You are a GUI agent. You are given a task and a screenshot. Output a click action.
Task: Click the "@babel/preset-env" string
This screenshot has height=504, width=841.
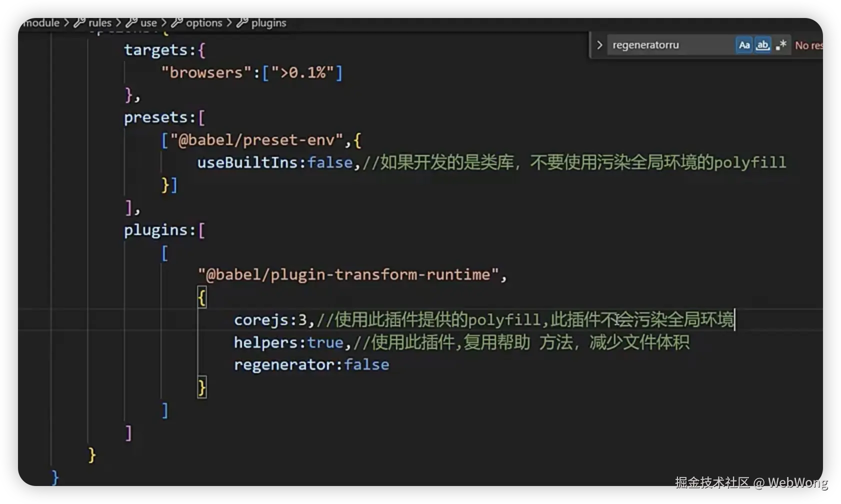click(x=257, y=140)
